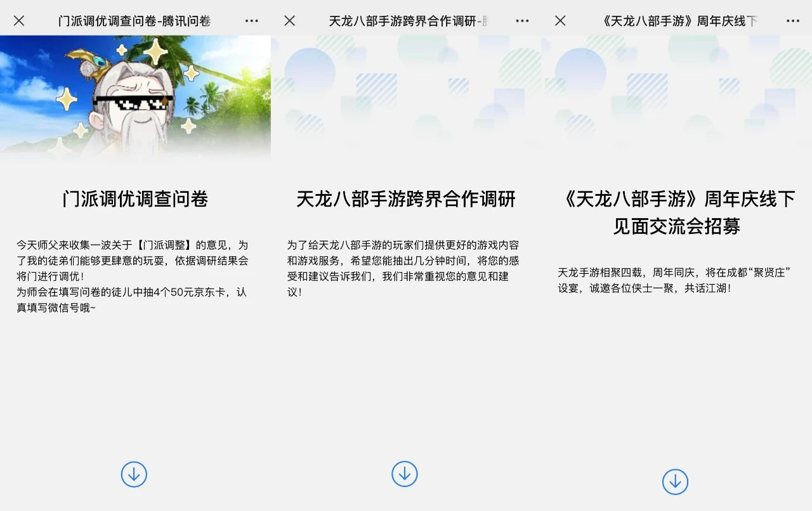Click the sentence about 4个50元京东卡
This screenshot has height=511, width=812.
[x=131, y=300]
